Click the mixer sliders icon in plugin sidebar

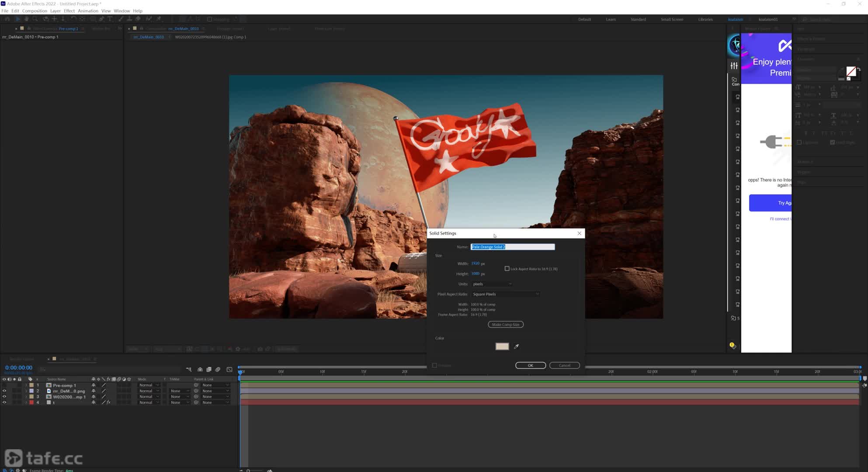(734, 66)
